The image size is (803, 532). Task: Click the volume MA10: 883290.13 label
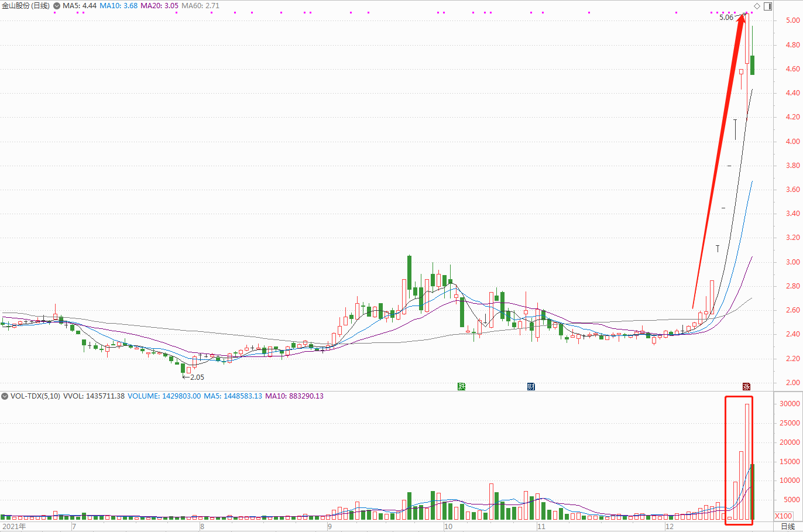pyautogui.click(x=294, y=396)
